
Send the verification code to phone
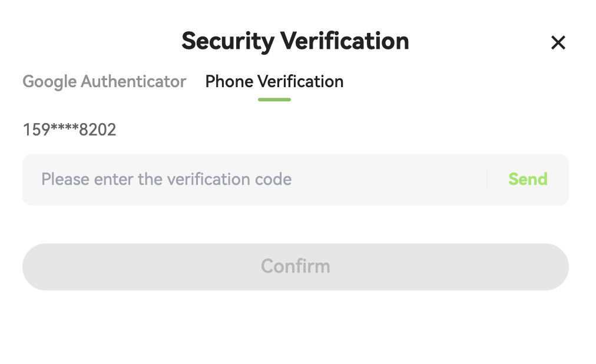pos(528,179)
